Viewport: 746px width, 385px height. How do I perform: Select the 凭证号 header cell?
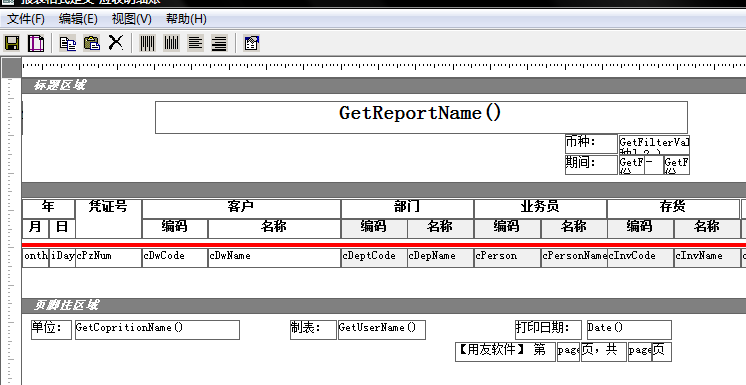pyautogui.click(x=108, y=218)
